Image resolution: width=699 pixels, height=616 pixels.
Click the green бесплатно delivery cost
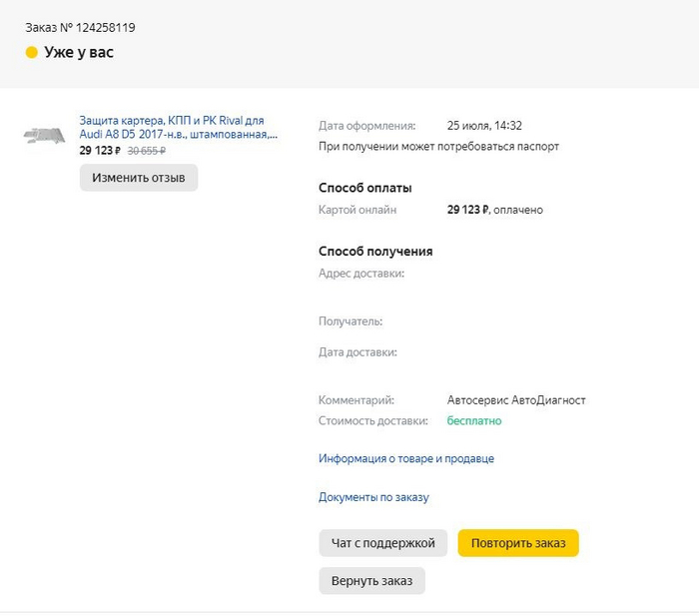point(474,421)
